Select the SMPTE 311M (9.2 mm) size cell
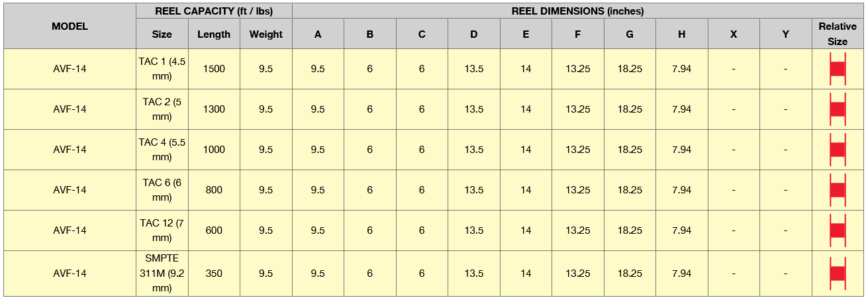This screenshot has height=300, width=868. (x=162, y=273)
